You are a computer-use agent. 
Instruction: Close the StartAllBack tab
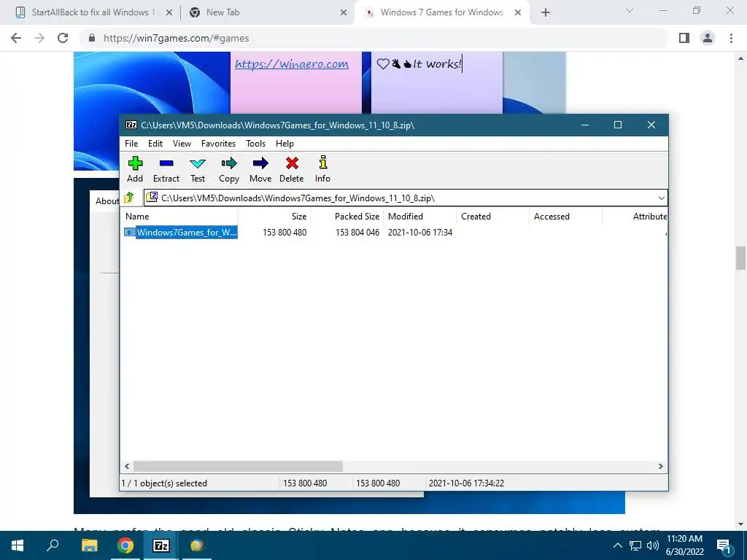point(169,13)
